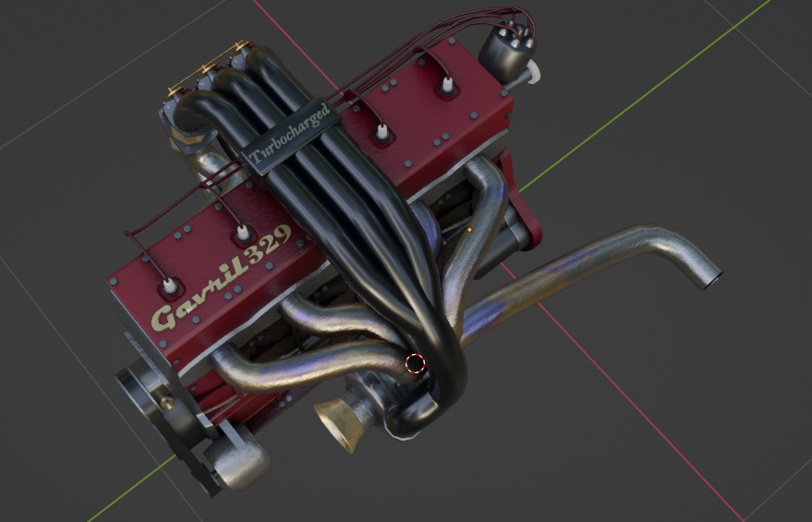Select the distributor cap with wires
The height and width of the screenshot is (522, 812).
click(507, 51)
